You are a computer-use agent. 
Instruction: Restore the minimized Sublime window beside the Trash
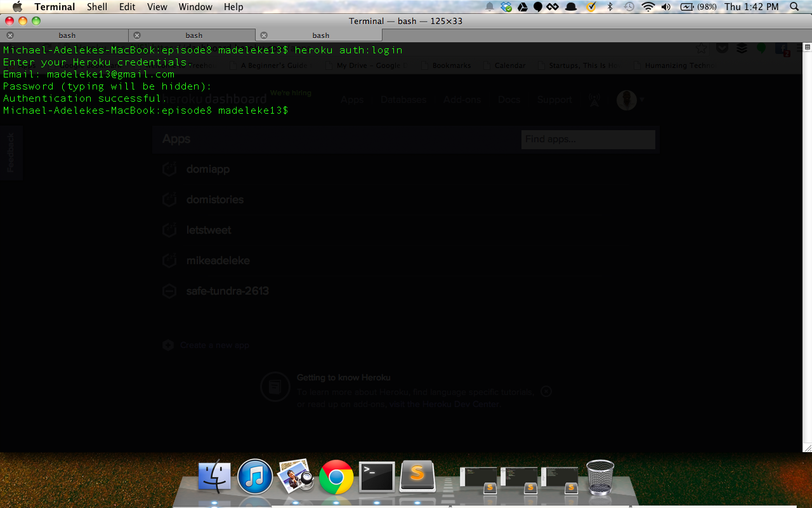[x=560, y=479]
